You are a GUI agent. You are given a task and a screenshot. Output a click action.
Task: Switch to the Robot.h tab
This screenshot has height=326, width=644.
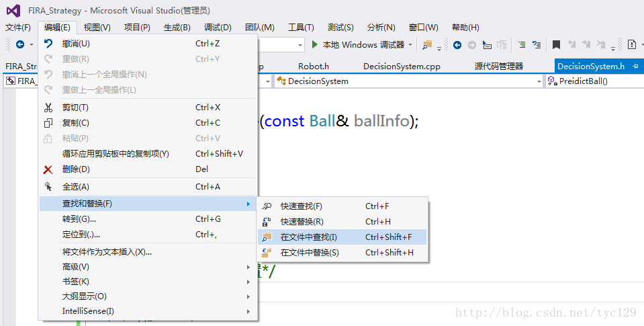click(x=314, y=66)
